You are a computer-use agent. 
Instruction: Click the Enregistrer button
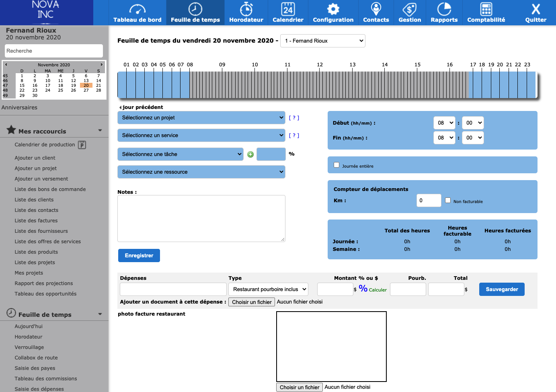tap(139, 256)
